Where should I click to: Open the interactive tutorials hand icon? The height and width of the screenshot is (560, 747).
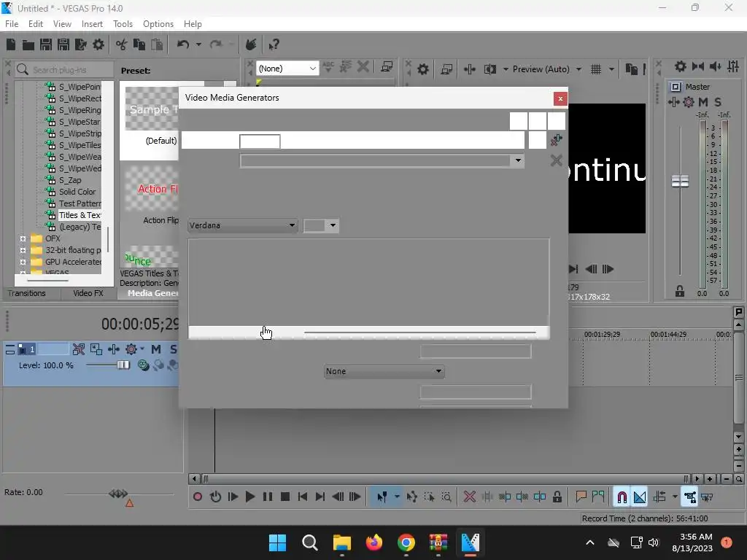pos(251,44)
